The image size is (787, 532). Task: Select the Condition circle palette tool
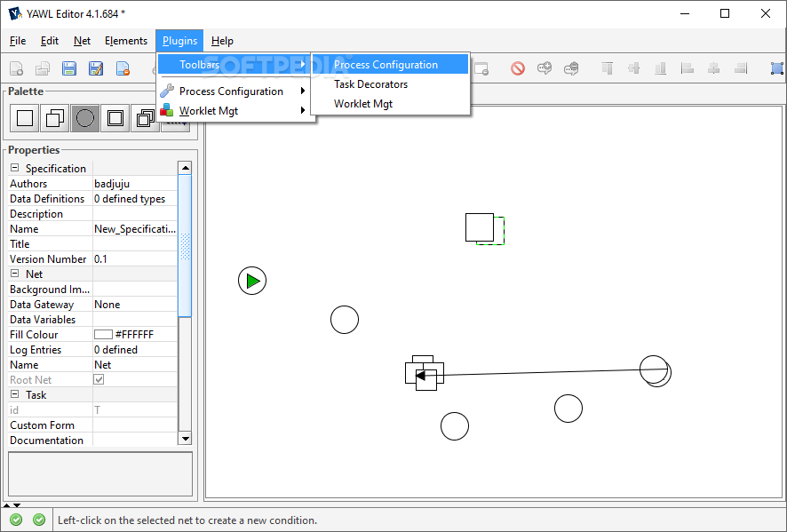tap(84, 118)
